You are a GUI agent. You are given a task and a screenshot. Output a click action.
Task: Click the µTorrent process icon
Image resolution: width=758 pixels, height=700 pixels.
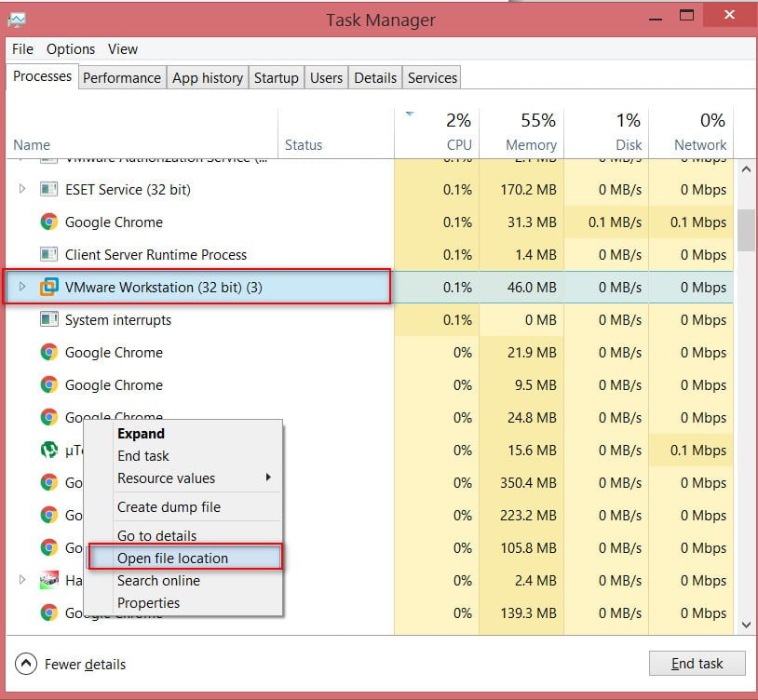click(x=48, y=451)
